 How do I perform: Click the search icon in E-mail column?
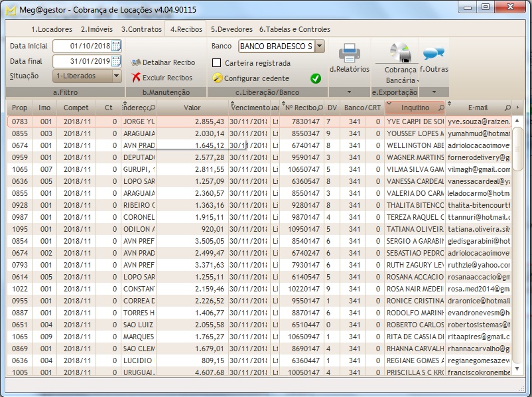tap(508, 108)
